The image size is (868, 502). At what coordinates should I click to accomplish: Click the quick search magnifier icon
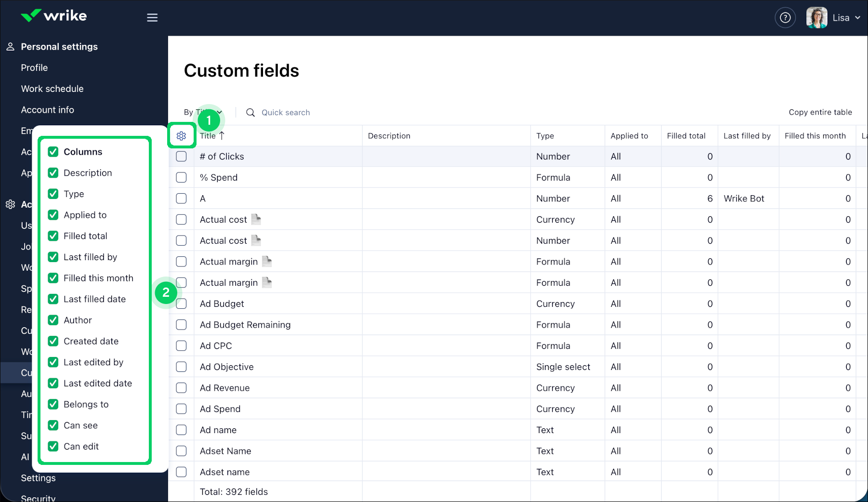(250, 113)
